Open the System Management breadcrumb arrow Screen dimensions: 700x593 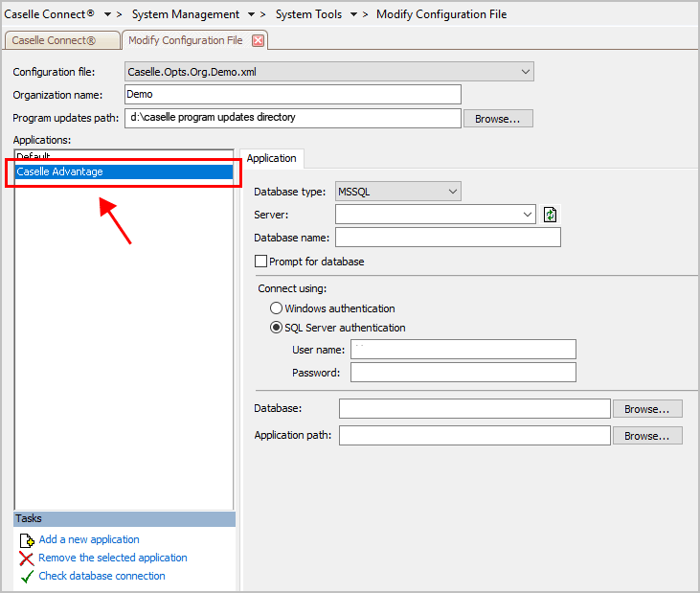click(x=251, y=14)
